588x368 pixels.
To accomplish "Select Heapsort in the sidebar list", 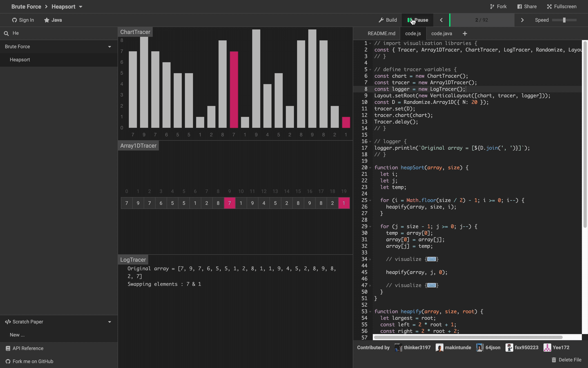I will pos(59,60).
